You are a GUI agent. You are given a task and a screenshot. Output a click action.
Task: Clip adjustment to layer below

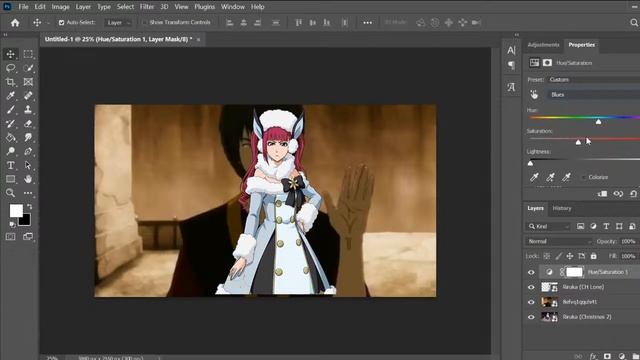pos(602,194)
